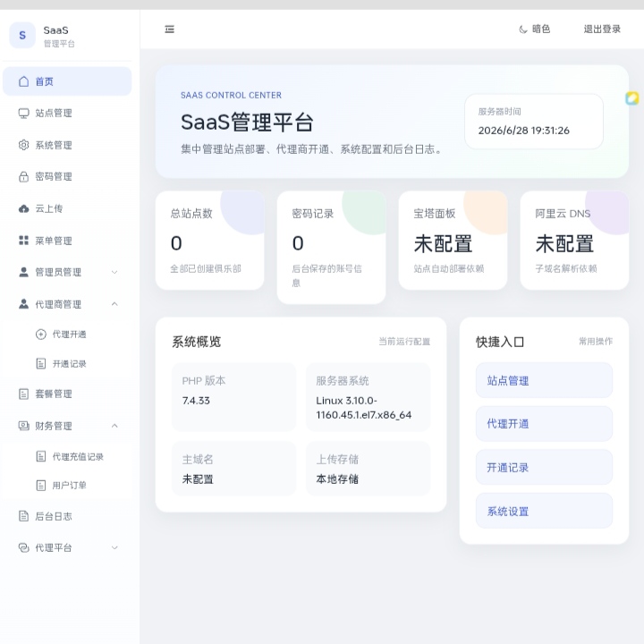
Task: Click 站点管理 quick entry button
Action: (x=544, y=380)
